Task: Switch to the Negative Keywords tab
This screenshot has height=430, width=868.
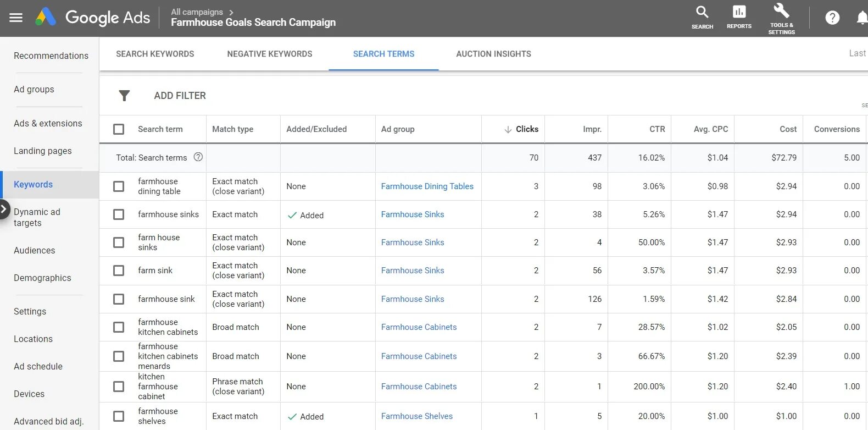Action: (270, 54)
